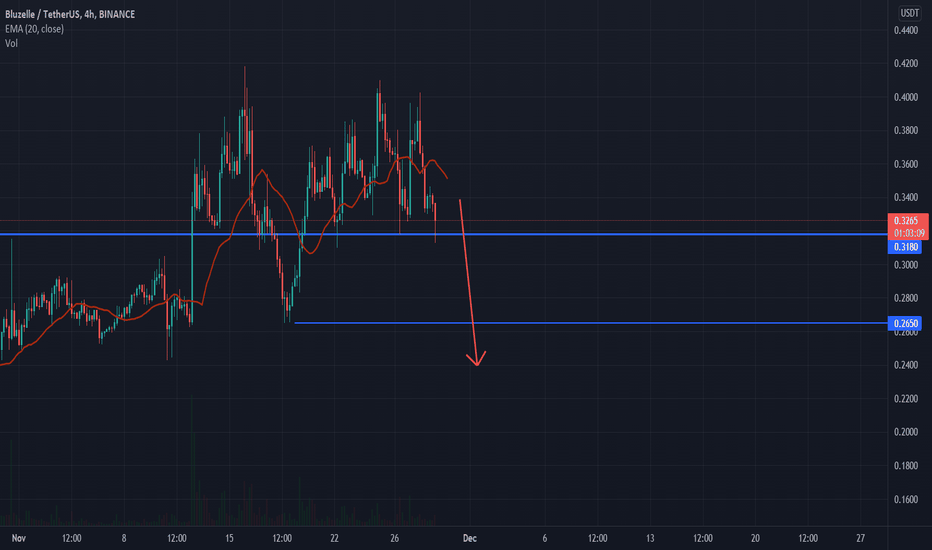Image resolution: width=932 pixels, height=550 pixels.
Task: Click the Nov date label on time axis
Action: click(x=18, y=538)
